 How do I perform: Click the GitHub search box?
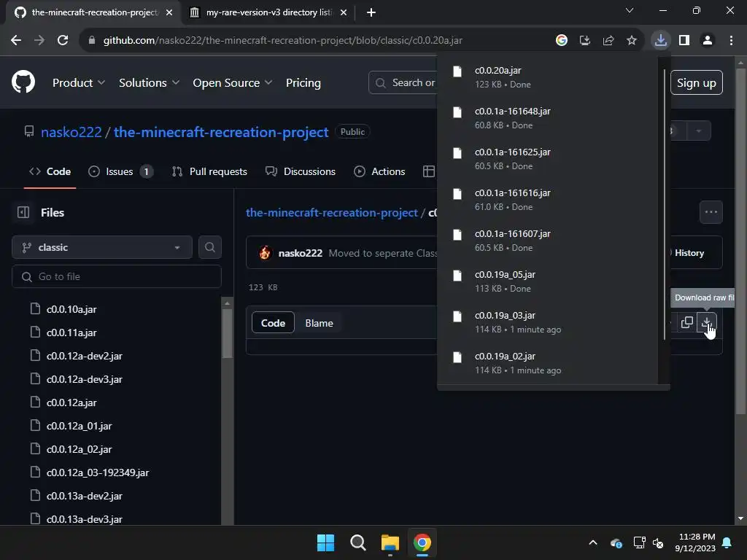(403, 82)
